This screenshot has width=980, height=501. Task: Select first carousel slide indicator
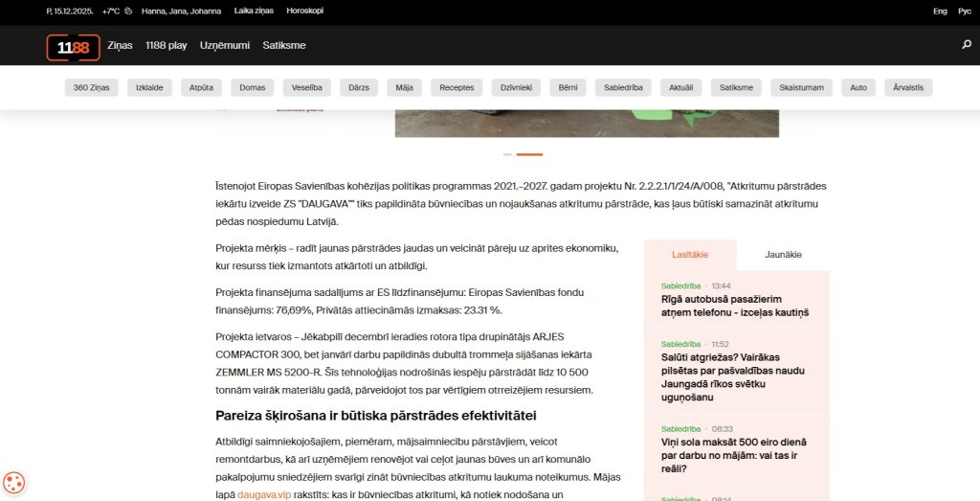click(x=507, y=154)
